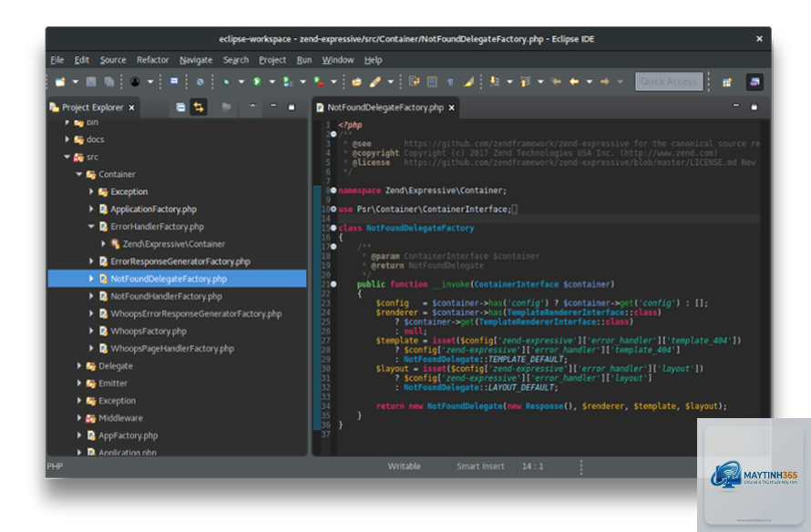The width and height of the screenshot is (811, 532).
Task: Select NotFoundHandlerFactory.php in the tree
Action: 166,296
